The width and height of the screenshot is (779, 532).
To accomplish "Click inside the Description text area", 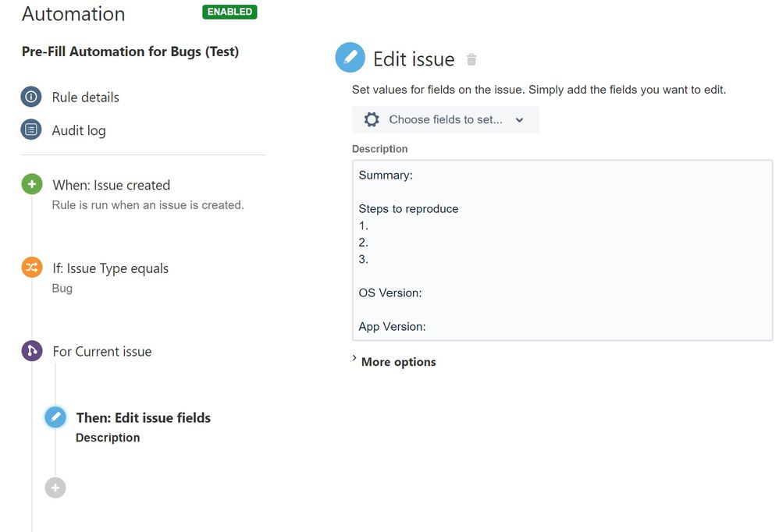I will pyautogui.click(x=562, y=250).
